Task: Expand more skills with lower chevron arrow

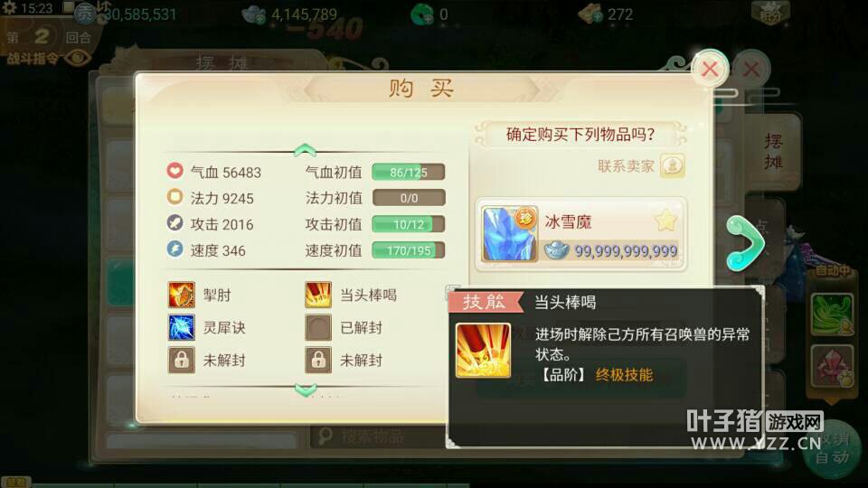Action: 305,390
